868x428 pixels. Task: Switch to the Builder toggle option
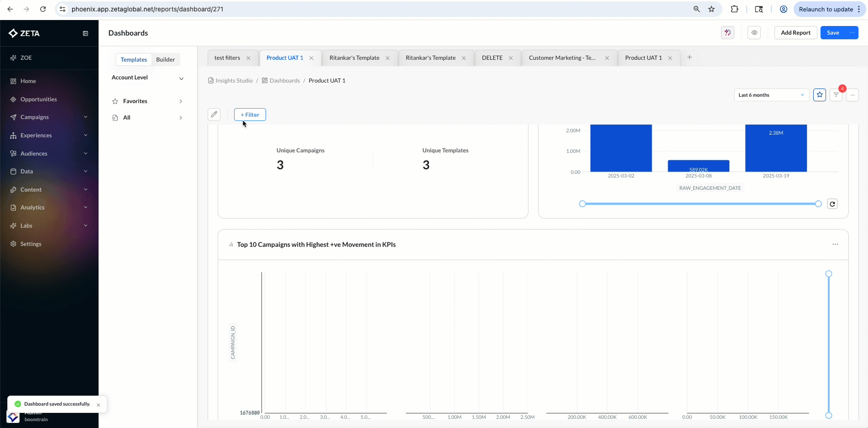point(165,60)
